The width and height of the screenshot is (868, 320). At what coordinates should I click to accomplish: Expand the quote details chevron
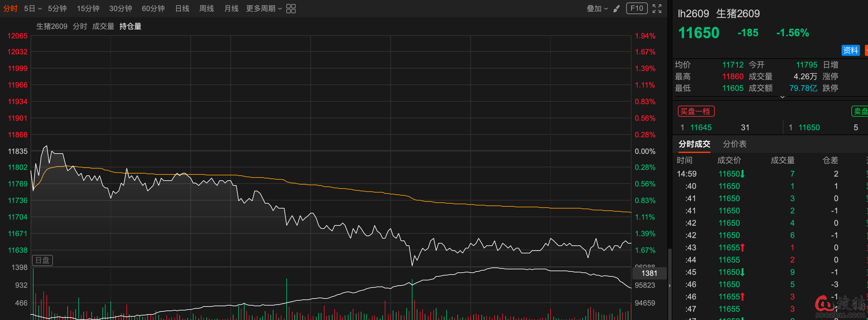pos(782,97)
